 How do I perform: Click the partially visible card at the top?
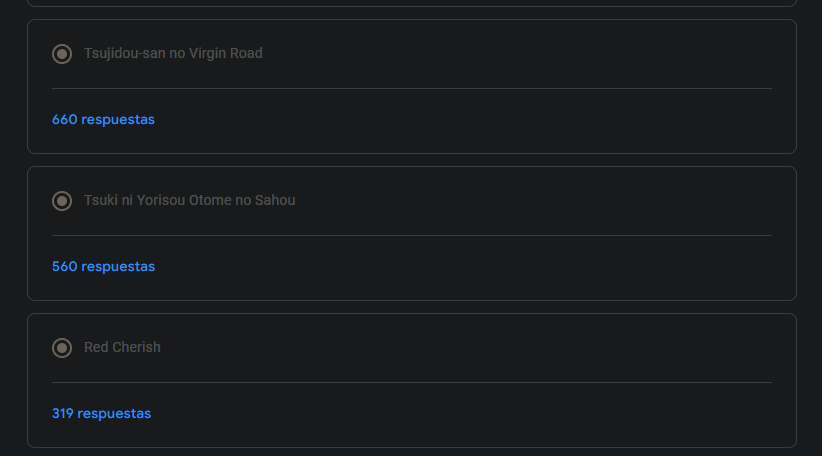[x=411, y=3]
